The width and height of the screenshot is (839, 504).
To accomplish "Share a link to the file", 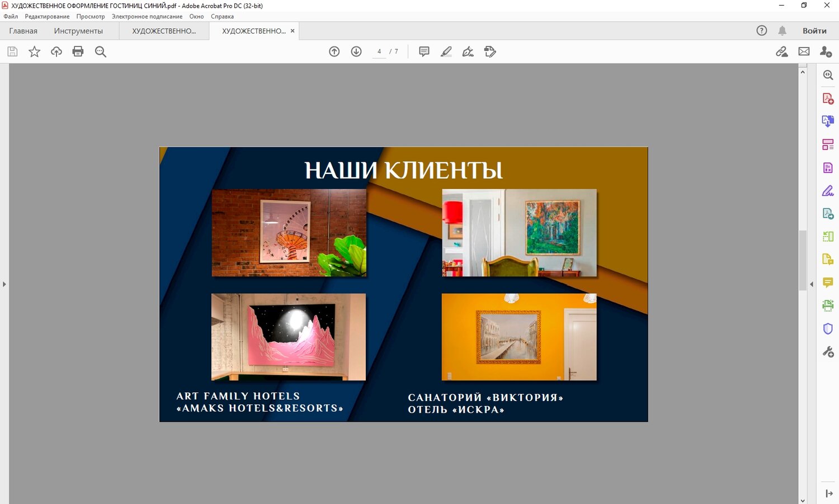I will click(x=782, y=51).
